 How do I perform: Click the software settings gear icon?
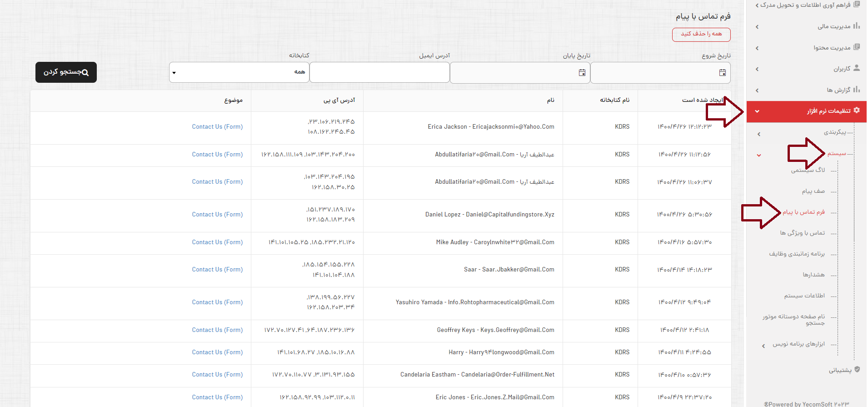857,111
